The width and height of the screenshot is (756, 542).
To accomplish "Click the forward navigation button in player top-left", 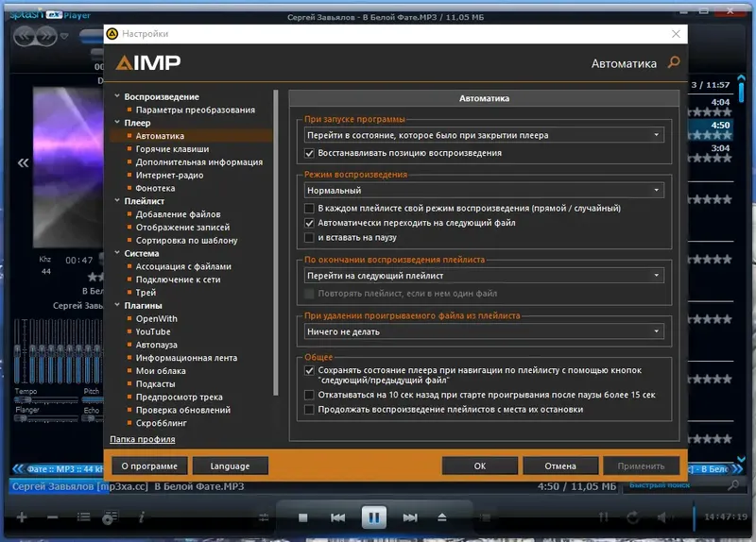I will click(46, 36).
